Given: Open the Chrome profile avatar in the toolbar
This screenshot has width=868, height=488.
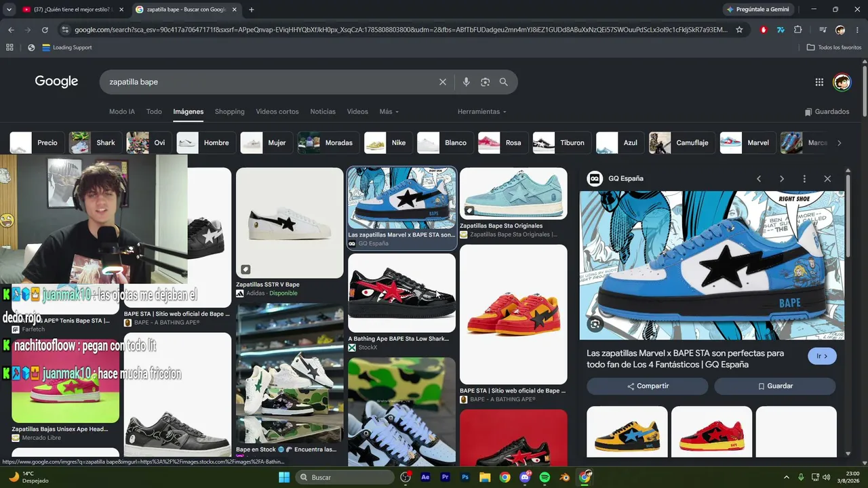Looking at the screenshot, I should click(x=840, y=30).
